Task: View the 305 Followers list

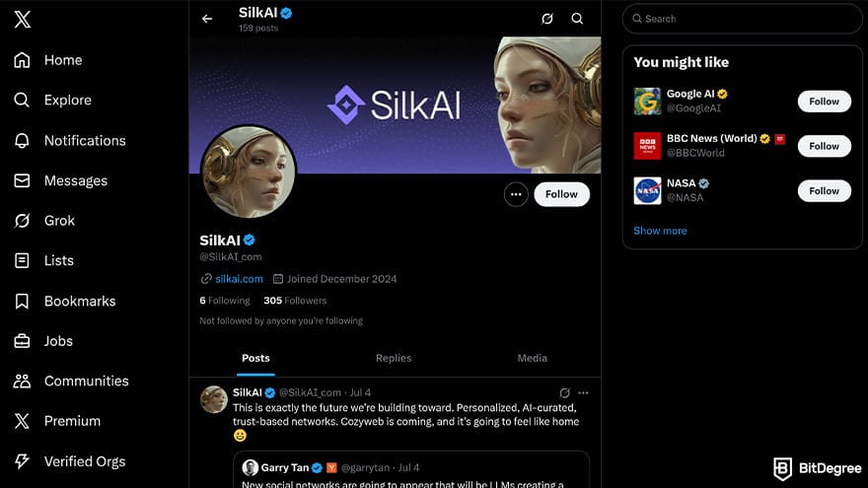Action: (295, 301)
